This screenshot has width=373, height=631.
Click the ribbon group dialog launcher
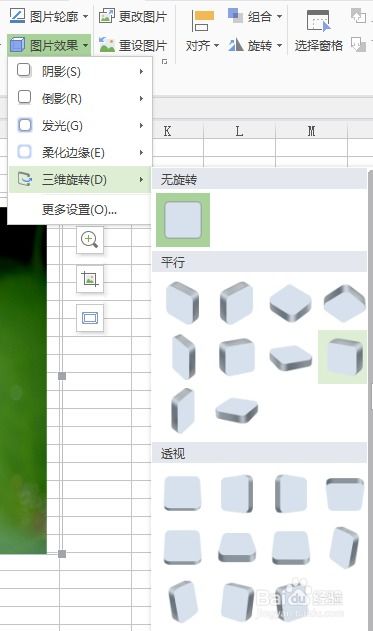(165, 61)
